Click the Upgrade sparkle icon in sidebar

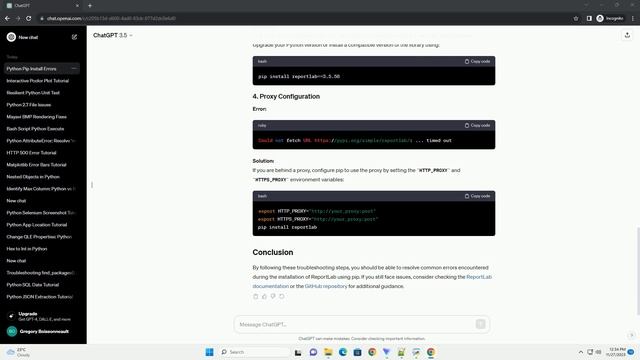click(11, 316)
